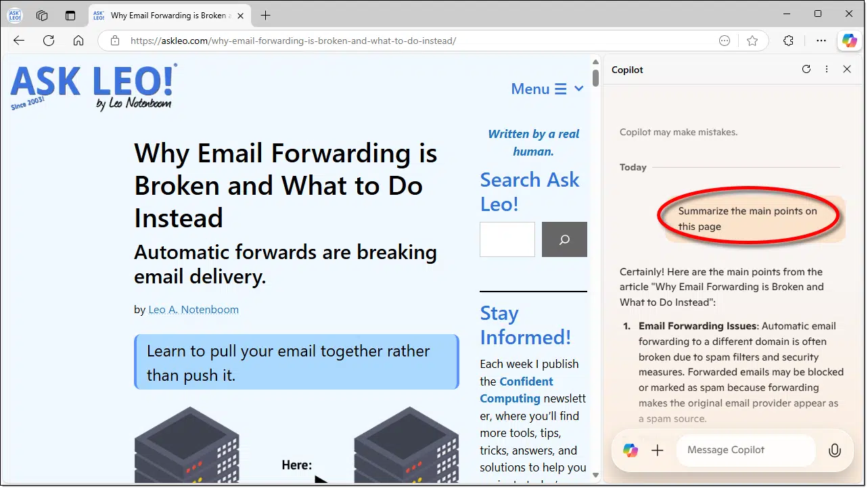Open the tab actions menu icon
The image size is (868, 489).
tap(70, 15)
